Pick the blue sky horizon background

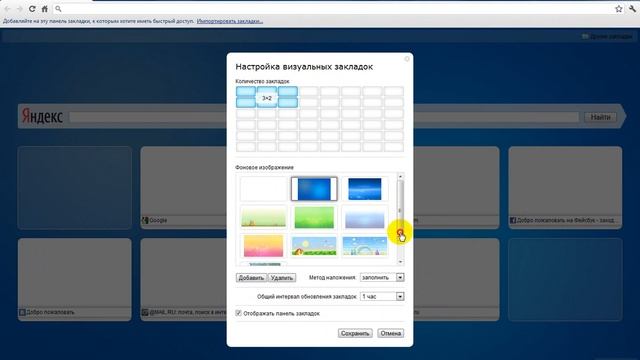364,189
